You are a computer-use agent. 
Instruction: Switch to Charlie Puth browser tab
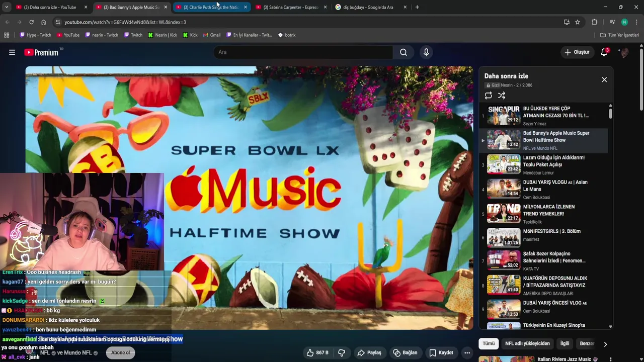(x=211, y=7)
